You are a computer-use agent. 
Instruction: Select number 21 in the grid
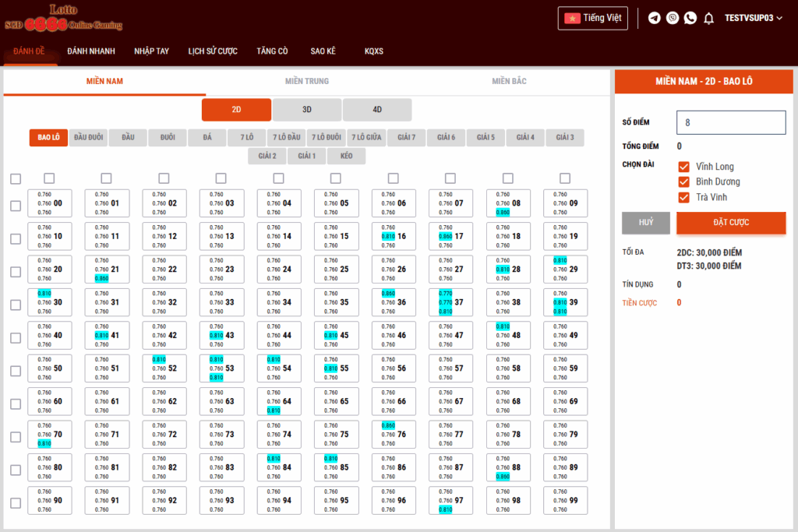(x=107, y=270)
